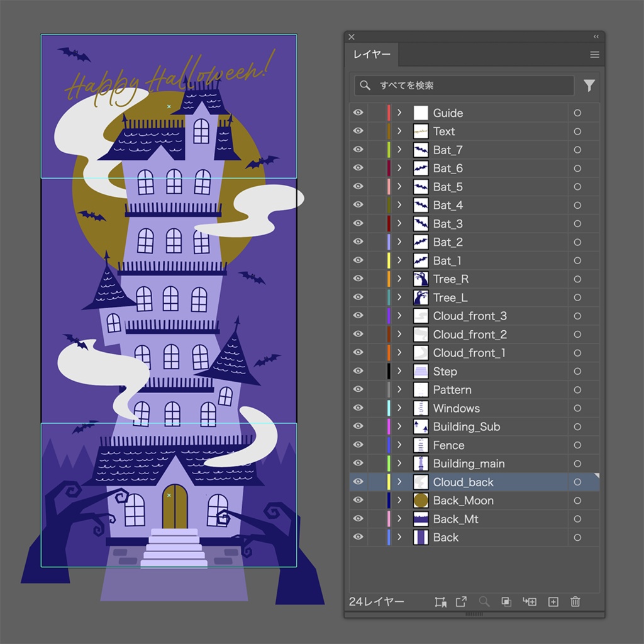Click the Collect for Export icon
Screen dimensions: 644x644
[x=441, y=602]
